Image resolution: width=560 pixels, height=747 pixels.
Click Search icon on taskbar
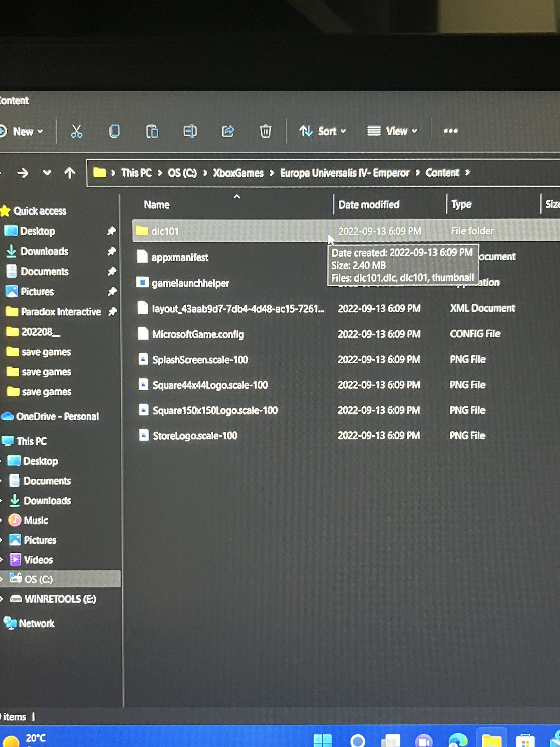click(357, 741)
